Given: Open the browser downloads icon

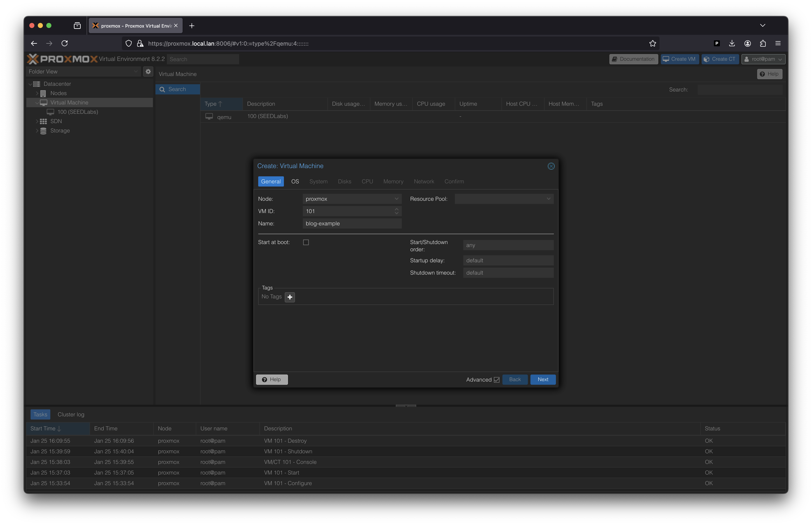Looking at the screenshot, I should [732, 43].
